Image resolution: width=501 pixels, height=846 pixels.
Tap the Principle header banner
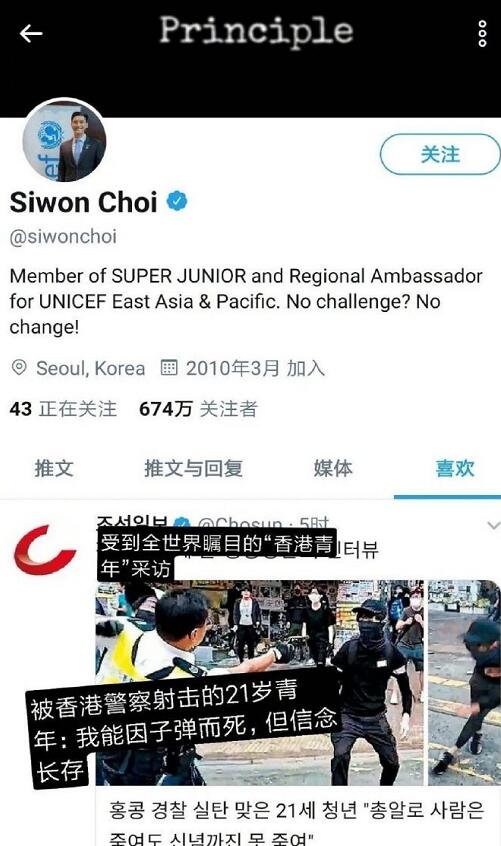click(256, 30)
